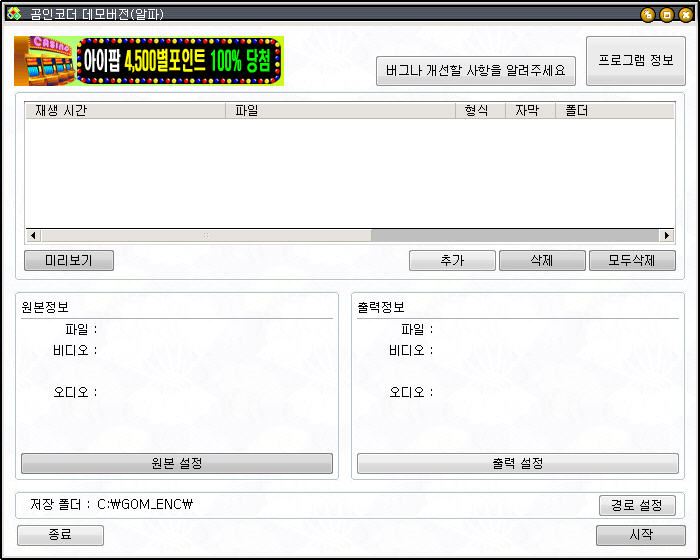Screen dimensions: 700x560
Task: Open 원본 설정 source settings
Action: (177, 464)
